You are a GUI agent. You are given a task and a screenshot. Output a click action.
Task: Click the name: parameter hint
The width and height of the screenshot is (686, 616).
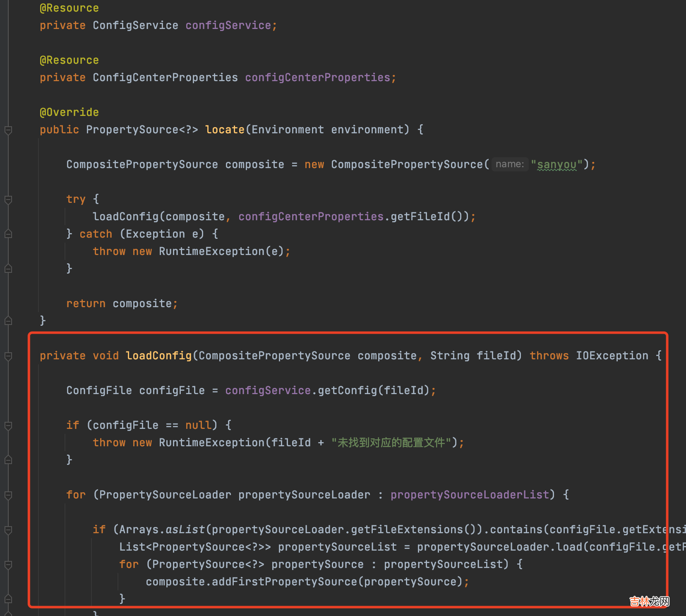pos(510,164)
